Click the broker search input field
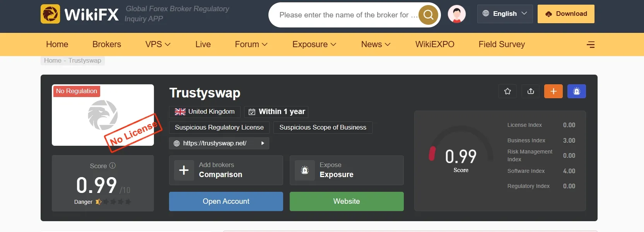This screenshot has width=644, height=232. coord(348,15)
